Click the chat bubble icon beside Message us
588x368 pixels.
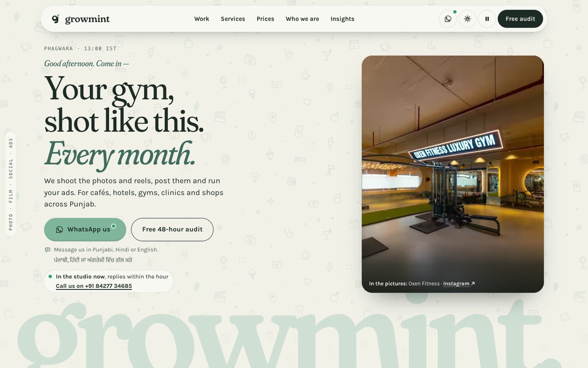coord(47,250)
